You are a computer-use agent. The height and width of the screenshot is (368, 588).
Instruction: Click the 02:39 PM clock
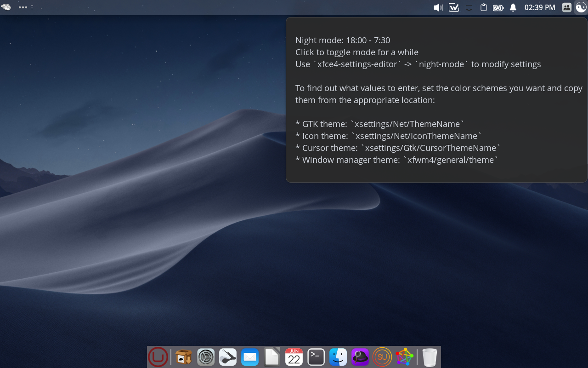point(540,7)
